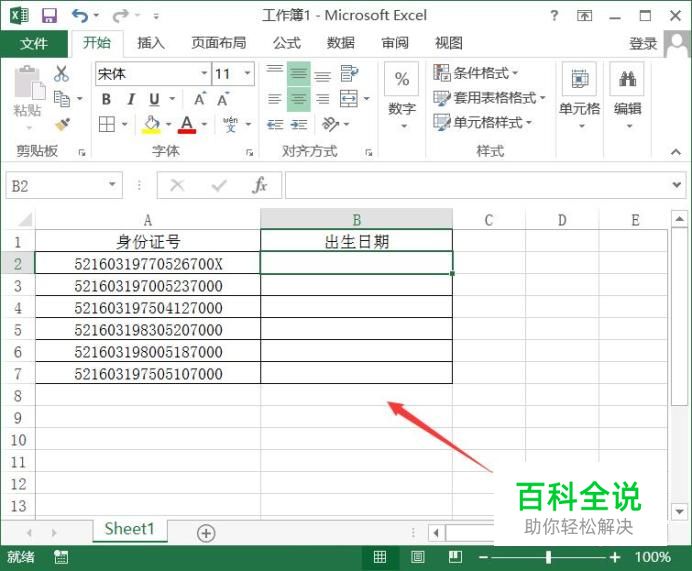
Task: Switch to the 数据 Data tab
Action: [340, 43]
